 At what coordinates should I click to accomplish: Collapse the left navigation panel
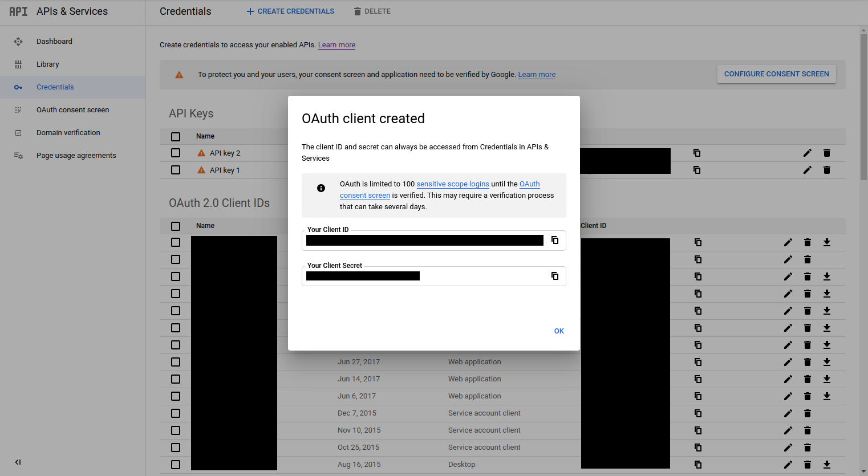tap(18, 462)
